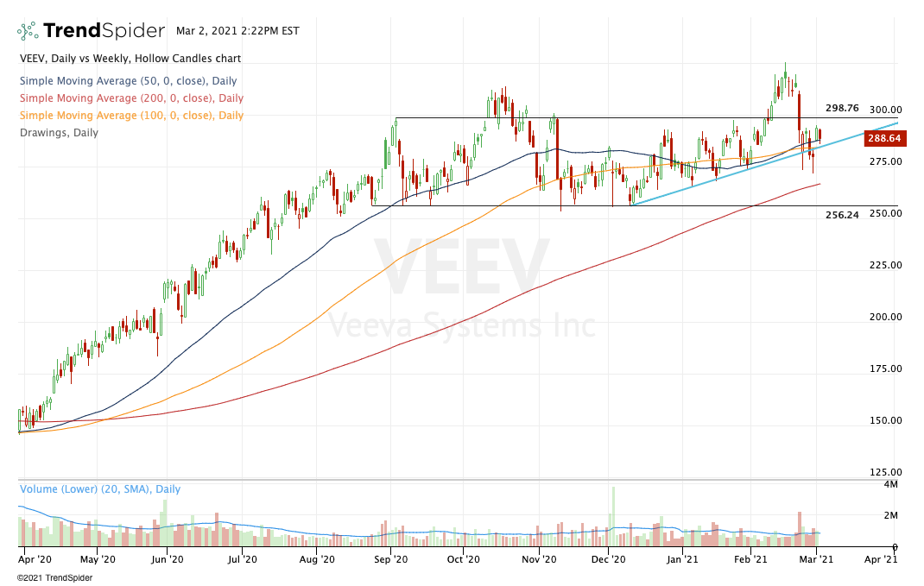
Task: Click the Veeva Systems Inc watermark text
Action: (461, 327)
